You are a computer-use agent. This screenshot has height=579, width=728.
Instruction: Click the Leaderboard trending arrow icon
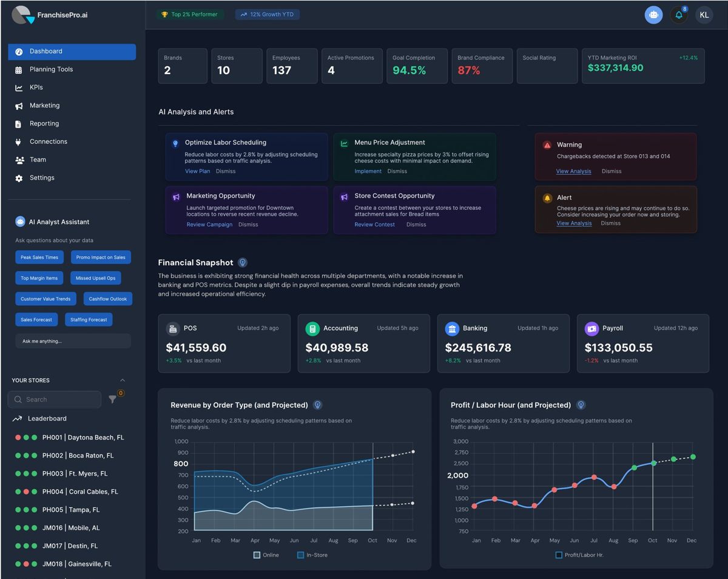[17, 419]
